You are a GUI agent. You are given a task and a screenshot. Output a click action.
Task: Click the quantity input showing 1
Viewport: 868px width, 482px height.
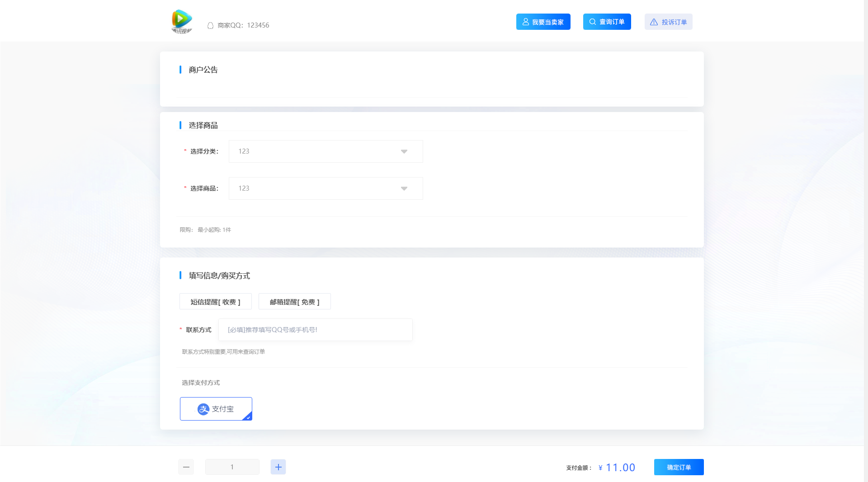(232, 467)
